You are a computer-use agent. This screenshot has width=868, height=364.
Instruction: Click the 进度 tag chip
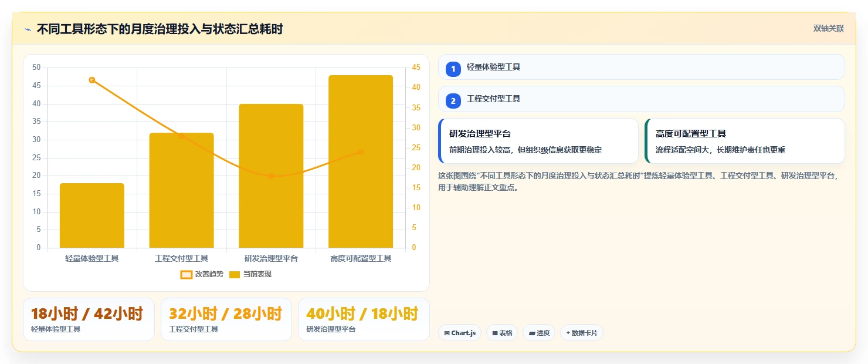pyautogui.click(x=539, y=333)
